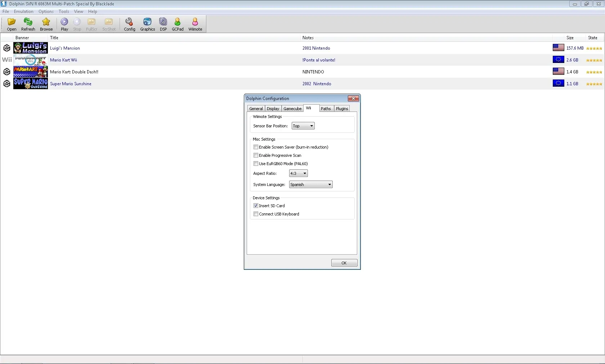This screenshot has width=605, height=364.
Task: Uncheck Insert SD Card
Action: (256, 206)
